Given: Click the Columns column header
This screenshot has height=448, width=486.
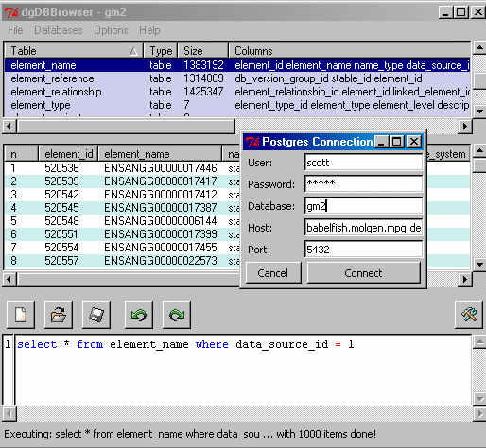Looking at the screenshot, I should pos(349,51).
